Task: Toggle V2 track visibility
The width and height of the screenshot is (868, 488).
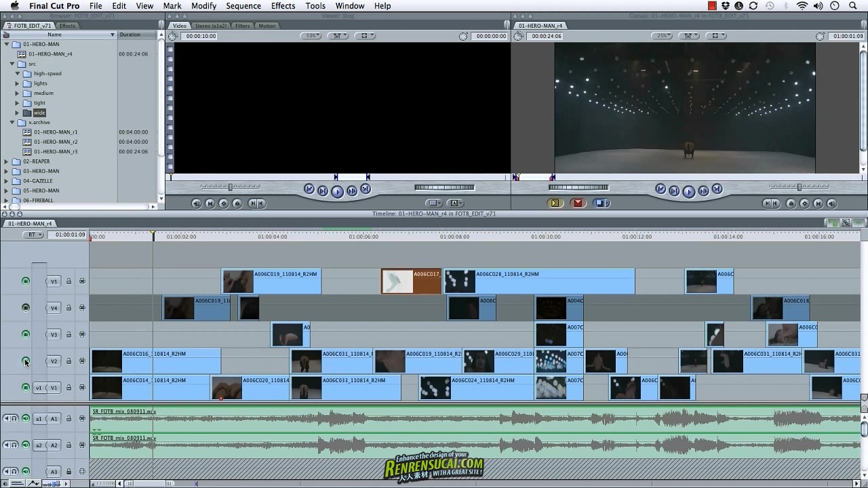Action: [26, 361]
